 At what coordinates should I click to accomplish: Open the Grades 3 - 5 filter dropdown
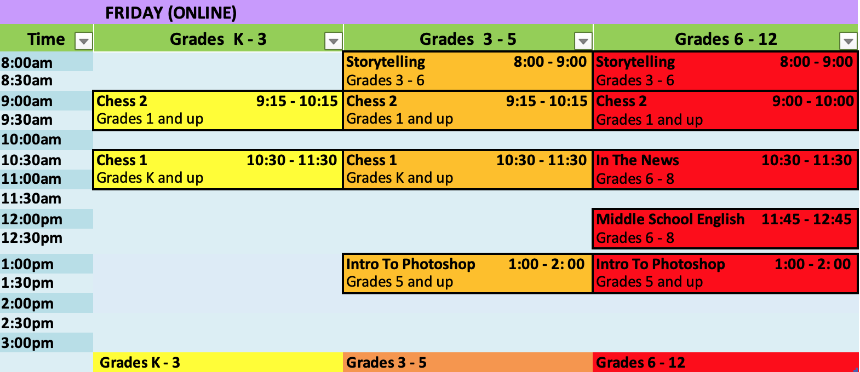tap(583, 41)
